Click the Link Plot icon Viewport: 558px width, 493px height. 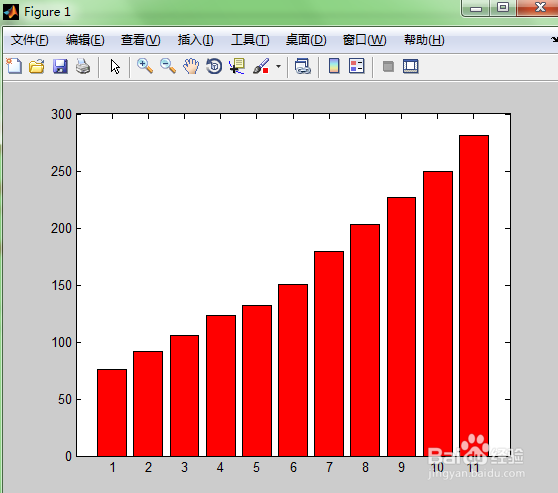point(302,66)
